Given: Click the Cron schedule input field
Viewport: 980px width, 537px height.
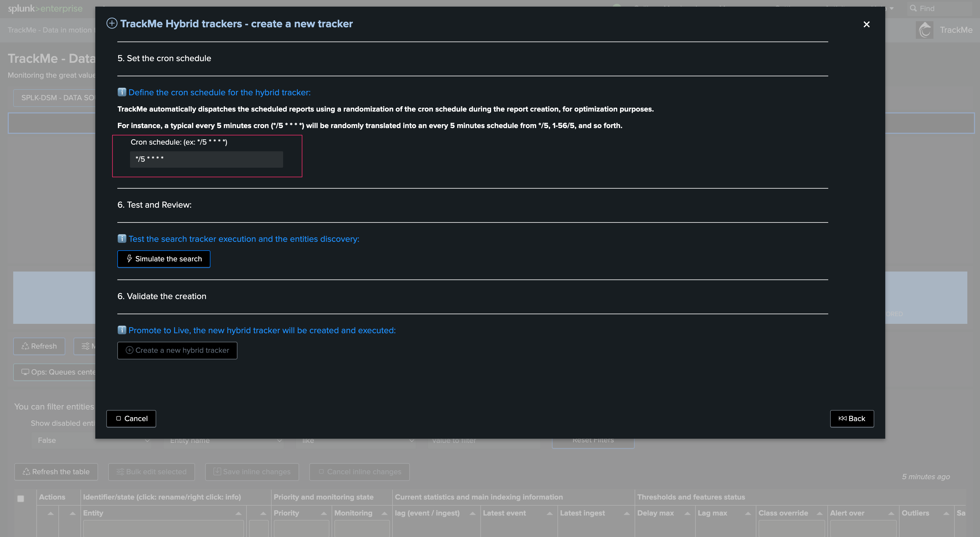Looking at the screenshot, I should 206,159.
